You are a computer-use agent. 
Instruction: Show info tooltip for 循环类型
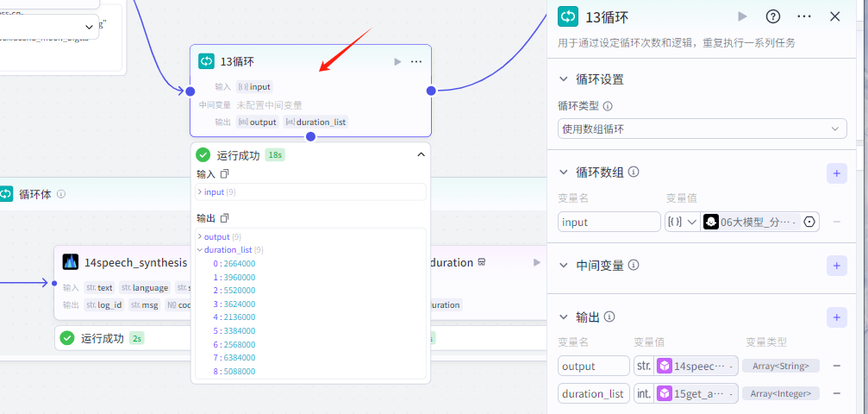pos(608,106)
